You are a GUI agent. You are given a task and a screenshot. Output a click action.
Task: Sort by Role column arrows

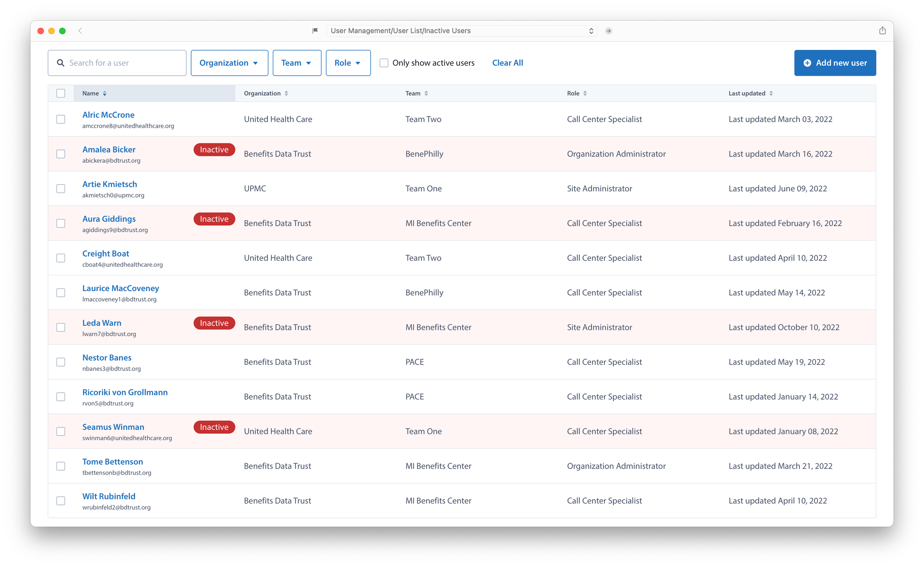[x=585, y=93]
